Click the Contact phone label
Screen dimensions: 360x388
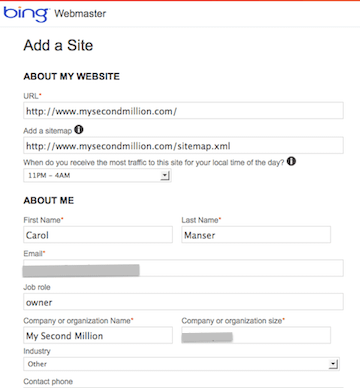48,381
